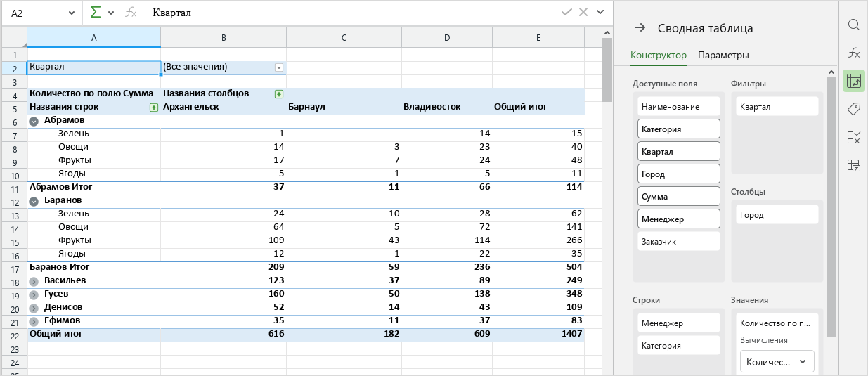
Task: Open the sigma functions dropdown arrow
Action: click(x=111, y=13)
